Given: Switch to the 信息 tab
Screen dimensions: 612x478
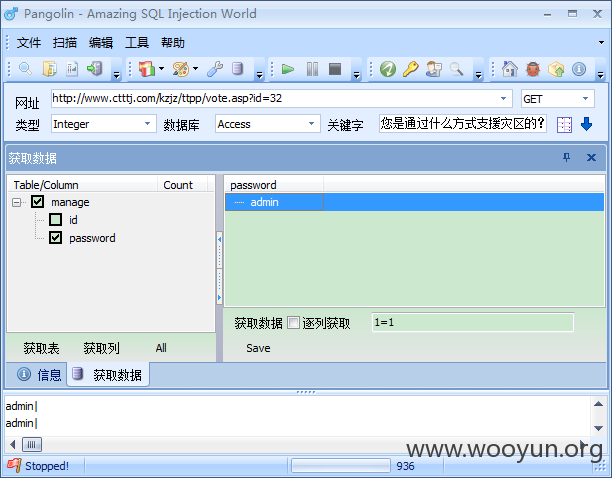Looking at the screenshot, I should pos(39,375).
